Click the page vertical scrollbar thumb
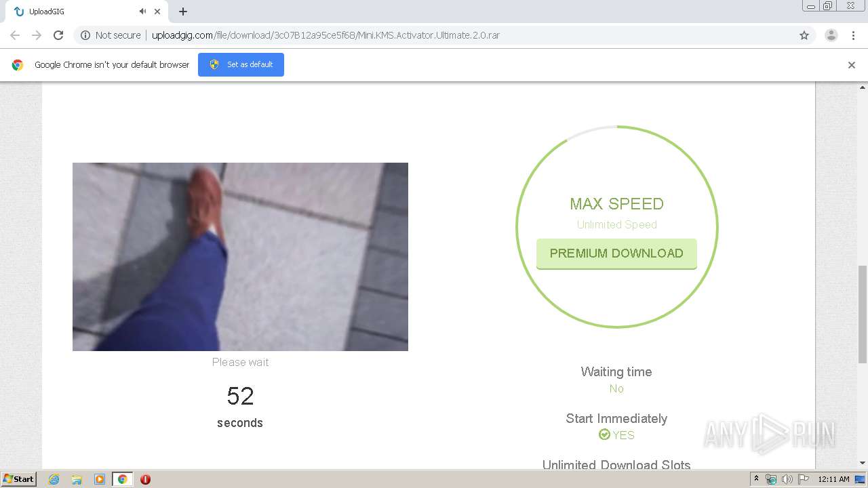The height and width of the screenshot is (488, 868). [863, 314]
